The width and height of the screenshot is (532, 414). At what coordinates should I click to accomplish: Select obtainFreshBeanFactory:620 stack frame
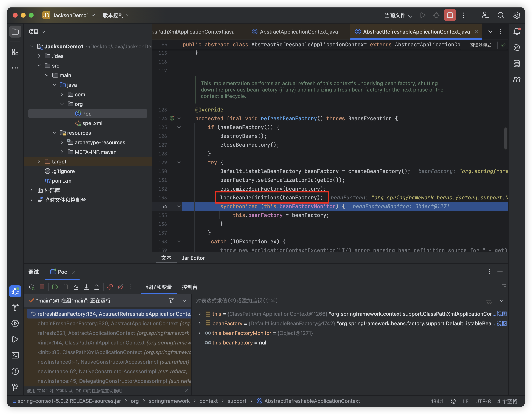click(109, 323)
